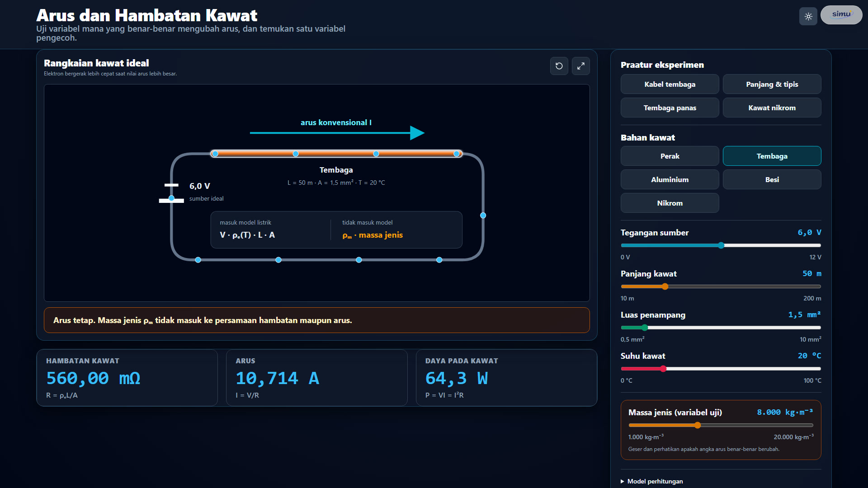Apply the Kawat nikrom preset

(772, 108)
